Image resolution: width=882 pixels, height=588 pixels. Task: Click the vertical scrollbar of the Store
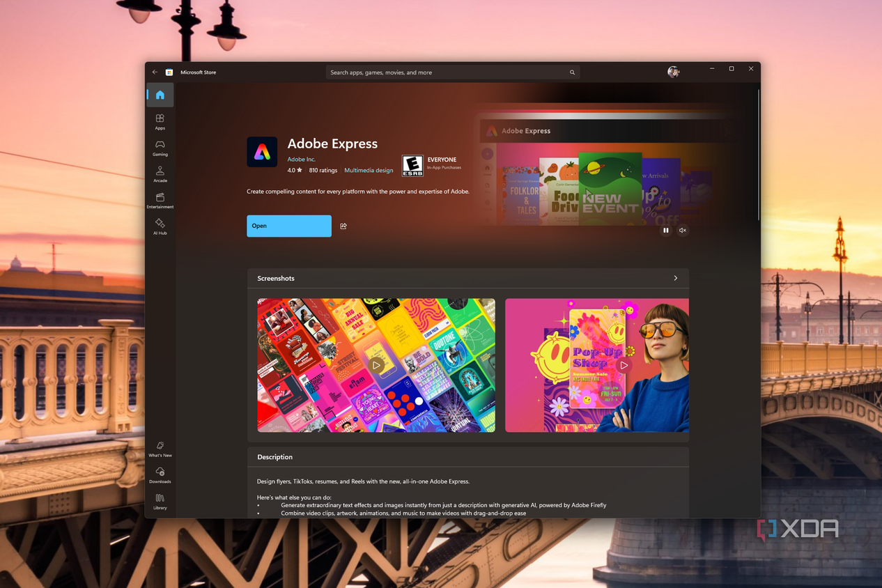coord(758,153)
